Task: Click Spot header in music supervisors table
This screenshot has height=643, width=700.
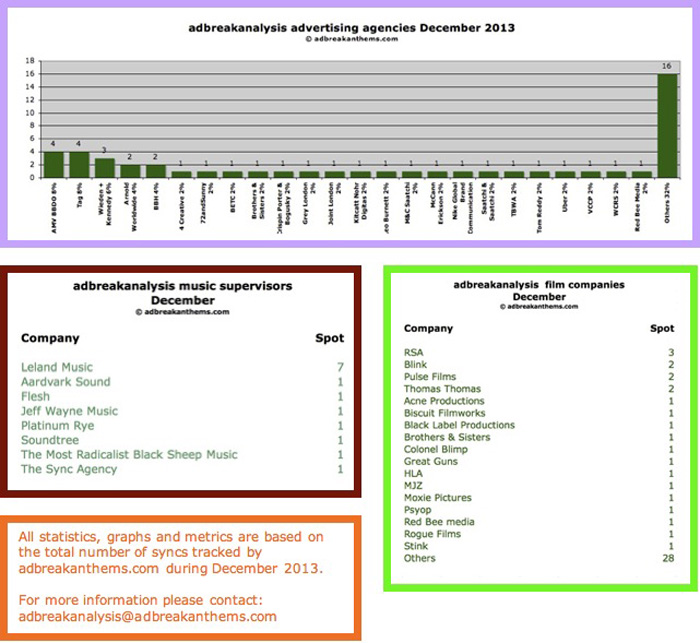Action: (x=329, y=338)
